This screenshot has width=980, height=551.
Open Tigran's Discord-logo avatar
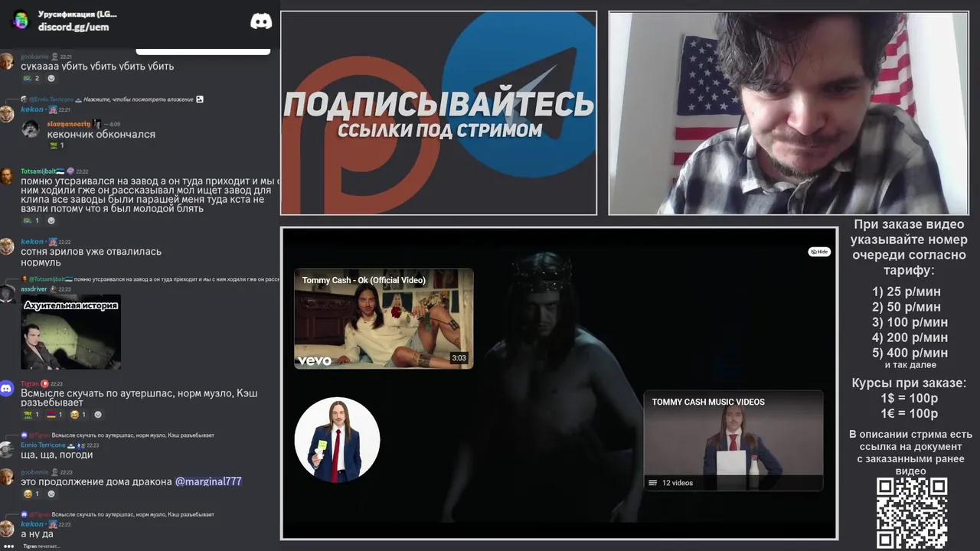point(7,389)
